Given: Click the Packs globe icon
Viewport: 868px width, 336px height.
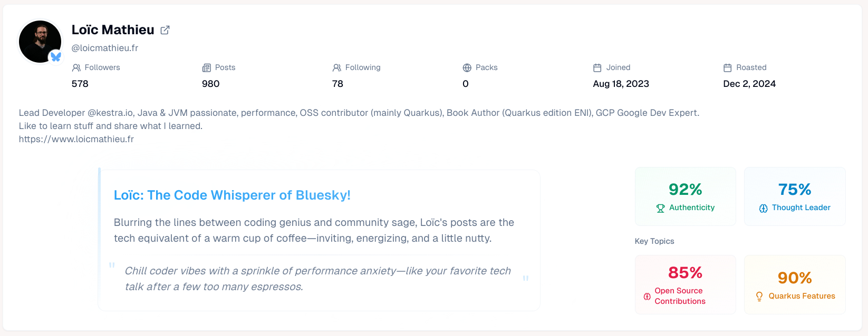Looking at the screenshot, I should pos(467,68).
